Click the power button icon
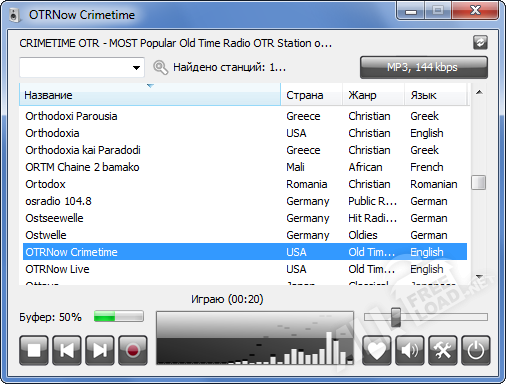 click(476, 350)
